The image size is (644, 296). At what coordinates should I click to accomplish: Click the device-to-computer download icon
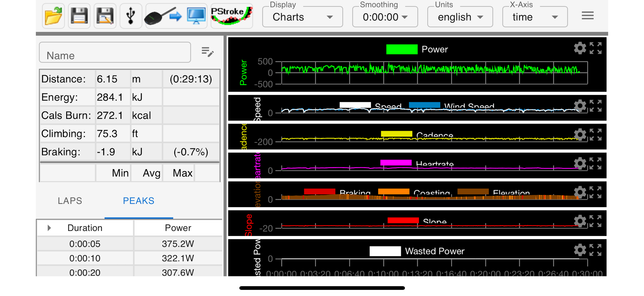tap(176, 16)
